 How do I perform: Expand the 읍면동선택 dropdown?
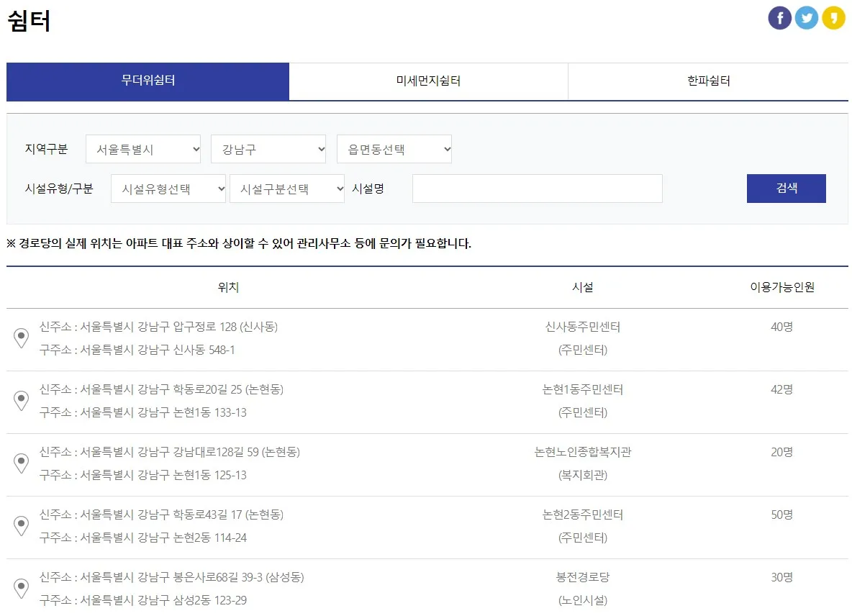pyautogui.click(x=394, y=149)
